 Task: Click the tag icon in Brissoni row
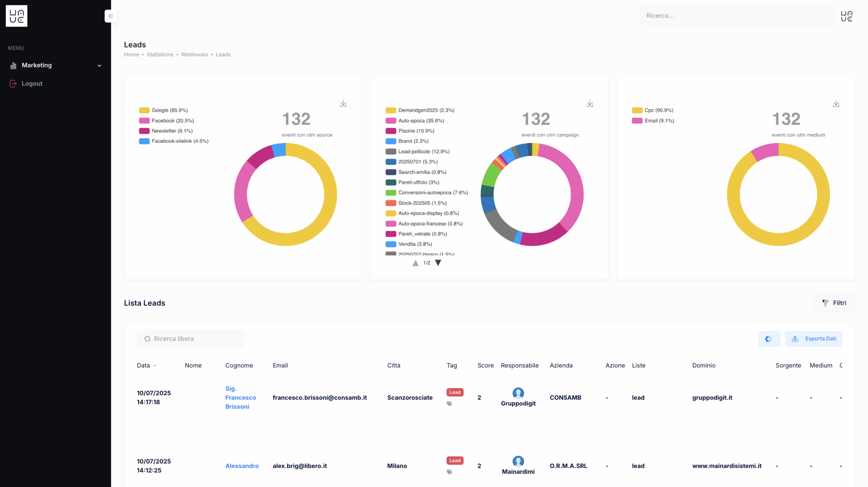tap(449, 404)
